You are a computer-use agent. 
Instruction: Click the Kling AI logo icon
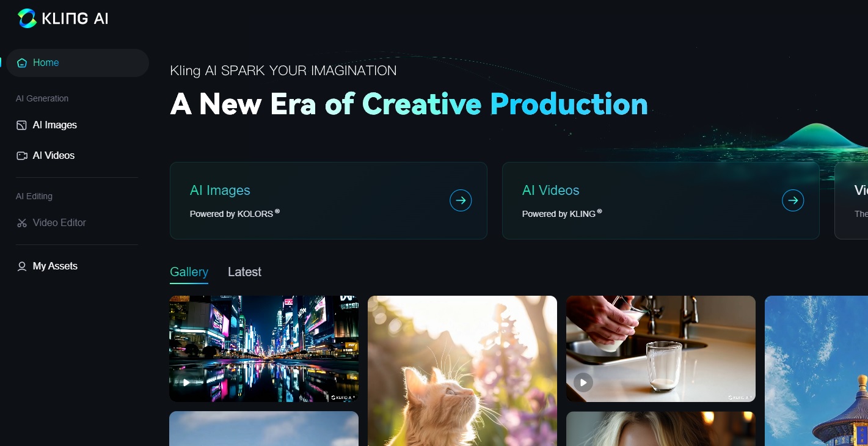pos(27,18)
